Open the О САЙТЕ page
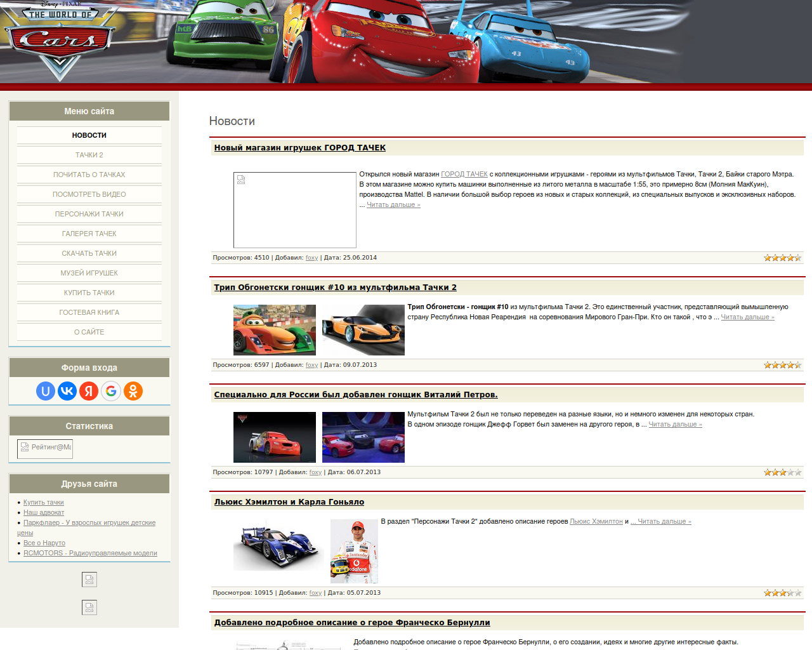The height and width of the screenshot is (650, 812). (89, 332)
